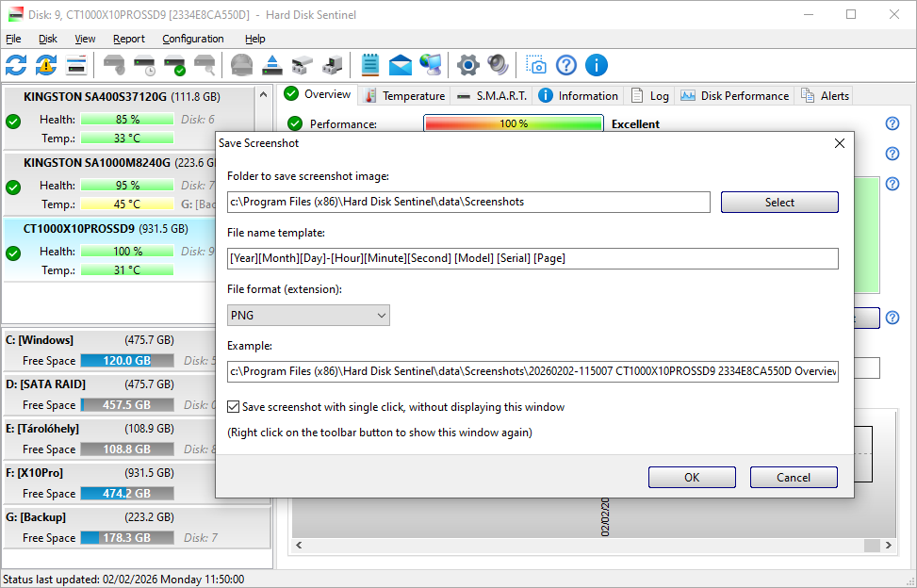917x588 pixels.
Task: Switch to the Temperature tab
Action: 404,96
